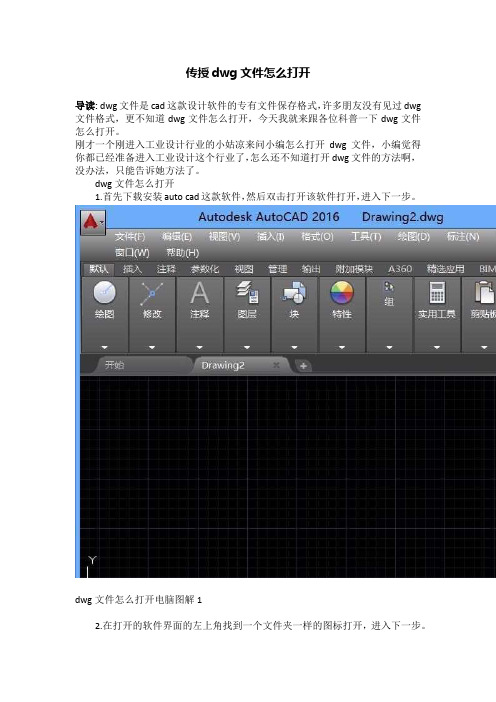Close the Drawing2 document tab
The image size is (496, 702).
pos(276,365)
